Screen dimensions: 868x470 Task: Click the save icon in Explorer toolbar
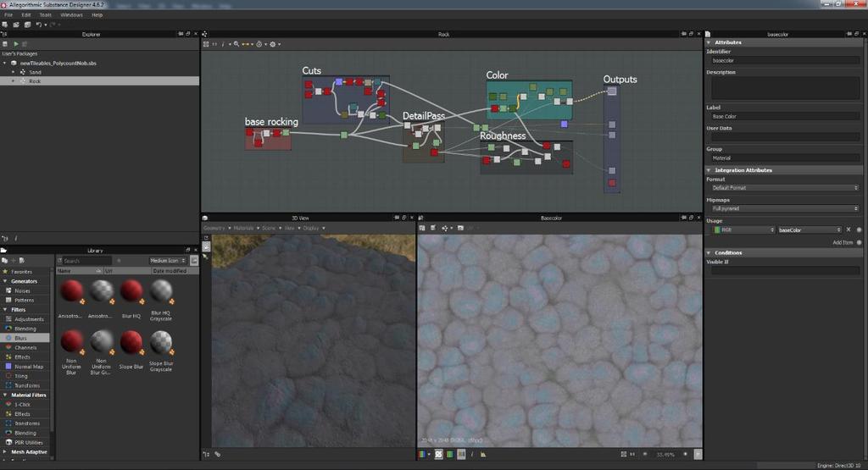[x=5, y=44]
